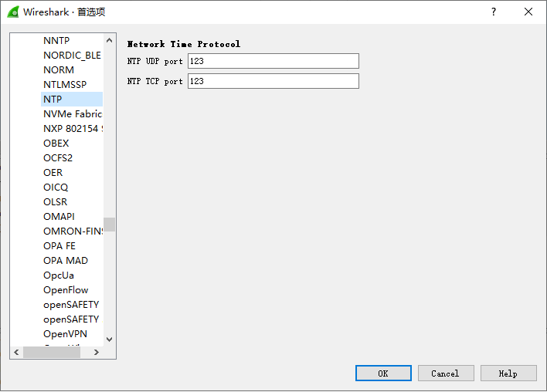Click the question mark help icon

[494, 12]
